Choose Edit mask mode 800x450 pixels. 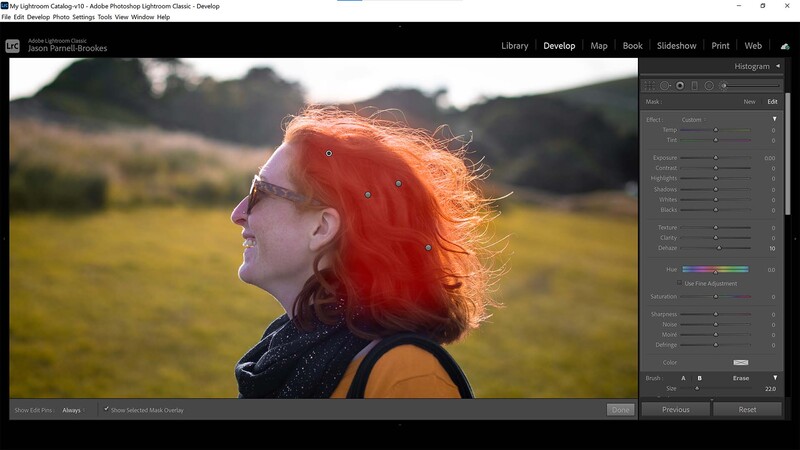click(x=772, y=102)
